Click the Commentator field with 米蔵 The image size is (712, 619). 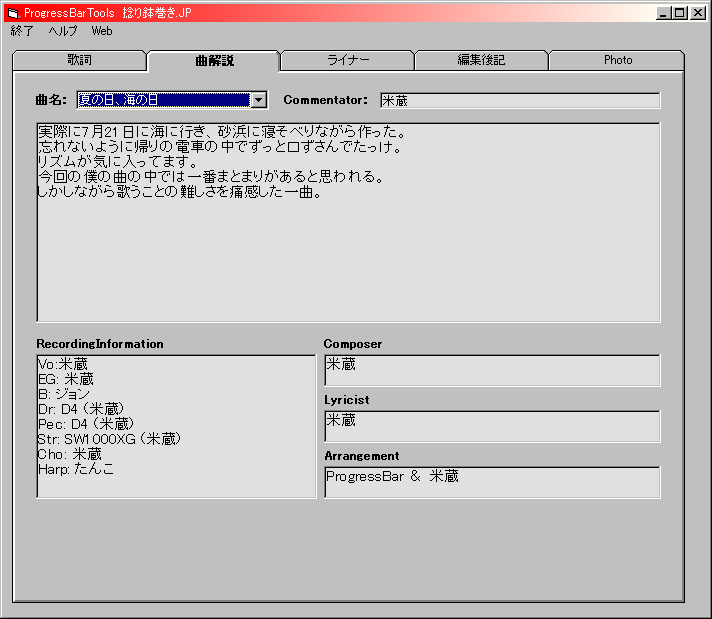(x=520, y=100)
